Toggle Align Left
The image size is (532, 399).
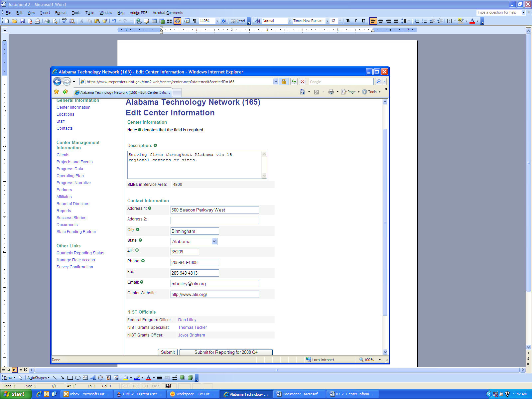tap(373, 21)
